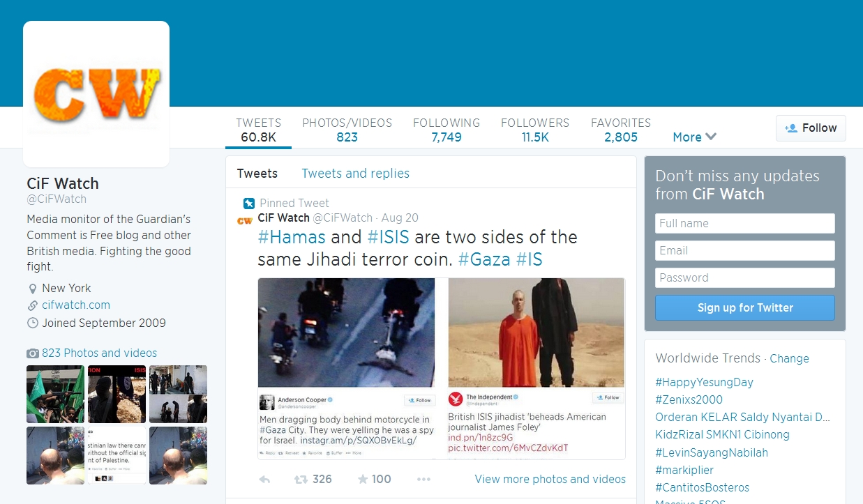
Task: Click the #Hamas hashtag in pinned tweet
Action: (x=292, y=237)
